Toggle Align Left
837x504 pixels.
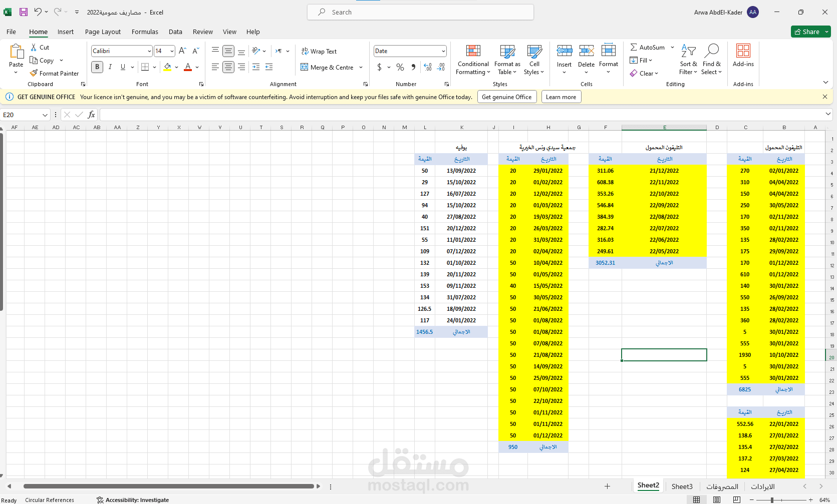coord(215,67)
